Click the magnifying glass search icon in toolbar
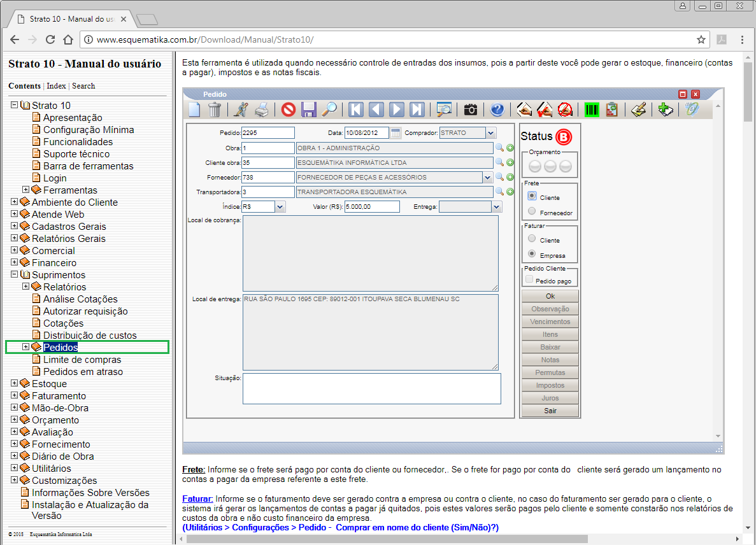This screenshot has width=756, height=545. pos(329,110)
